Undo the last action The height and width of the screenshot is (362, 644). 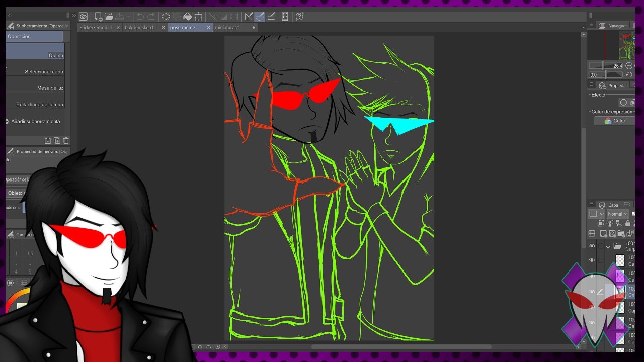pos(140,17)
